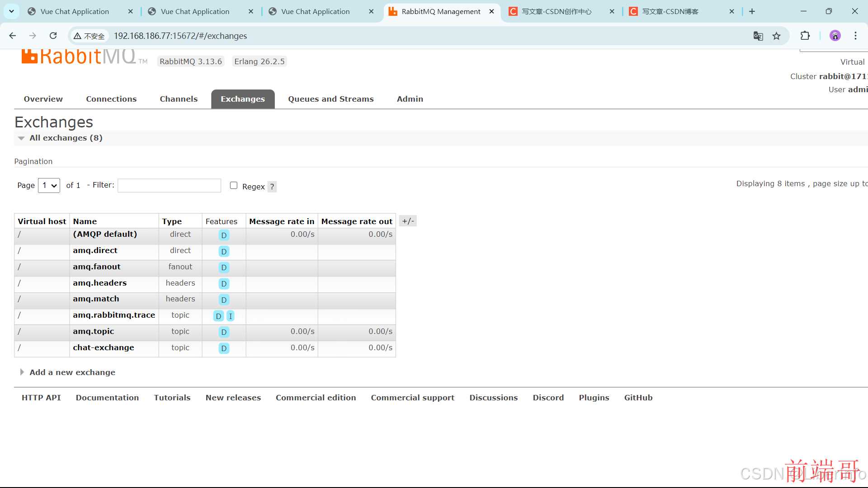Click the D feature icon for chat-exchange

[224, 348]
